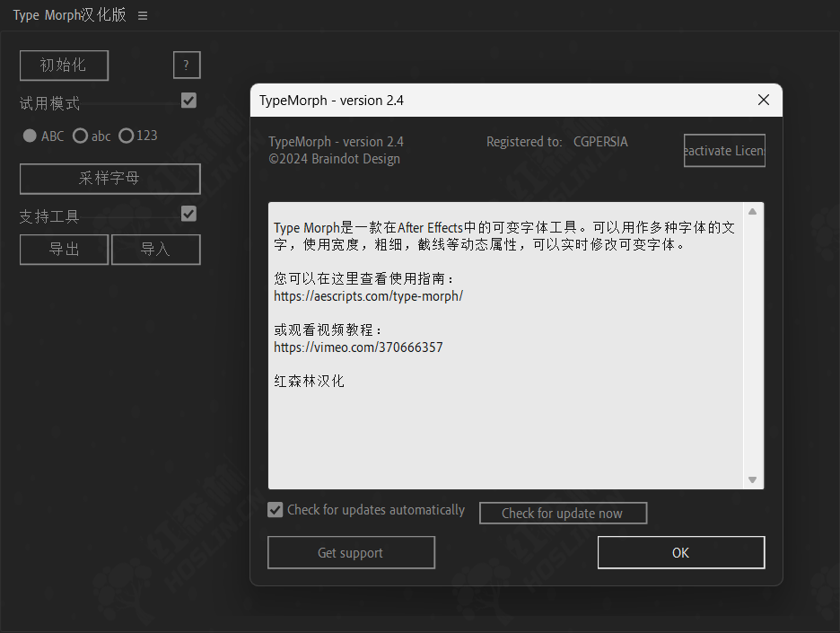Image resolution: width=840 pixels, height=633 pixels.
Task: Click Check for update now
Action: 563,513
